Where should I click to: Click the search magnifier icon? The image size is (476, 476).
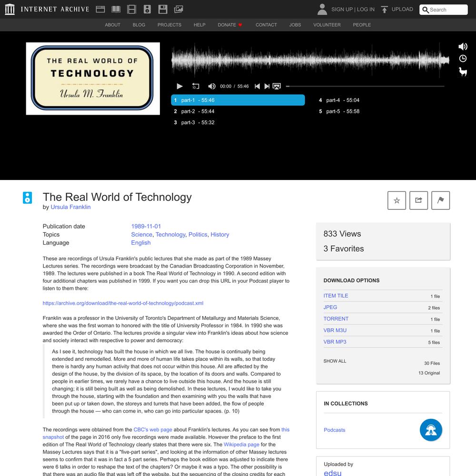(426, 10)
